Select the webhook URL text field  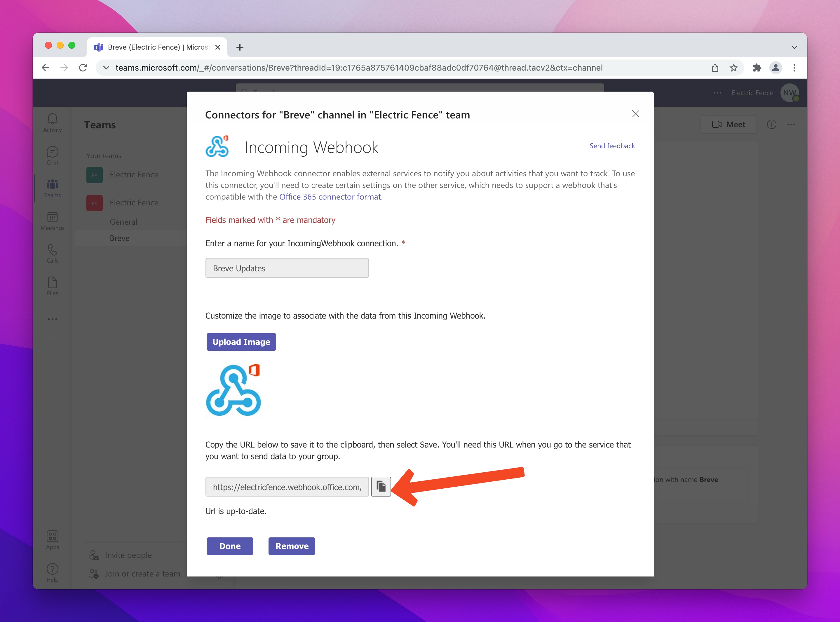pyautogui.click(x=287, y=487)
